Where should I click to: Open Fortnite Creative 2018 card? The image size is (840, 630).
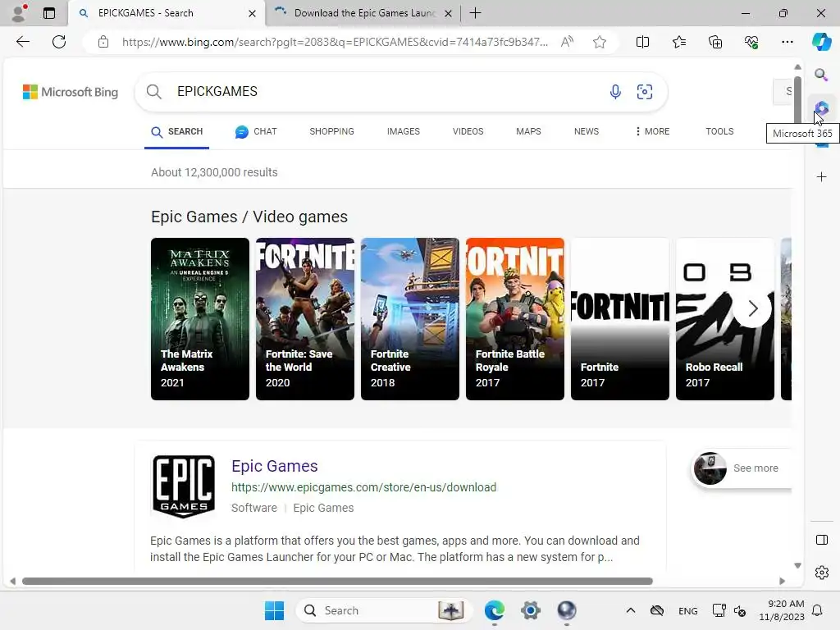[410, 319]
